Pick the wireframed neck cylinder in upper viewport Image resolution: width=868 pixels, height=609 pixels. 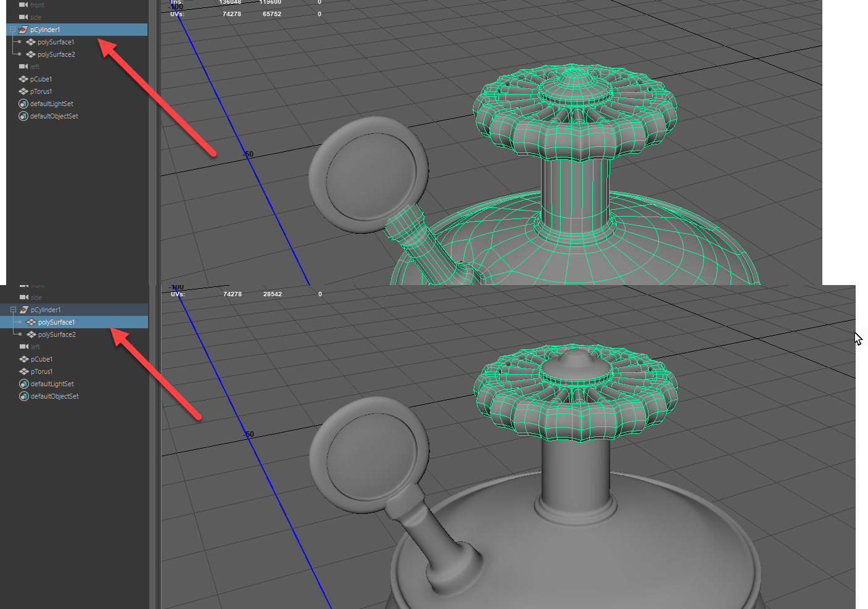(575, 193)
